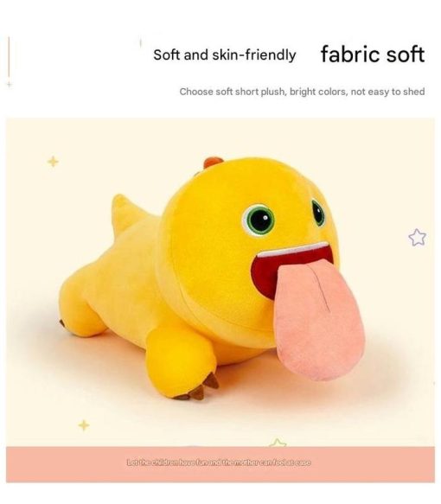The image size is (441, 504).
Task: Click the plush's smaller eye on the right
Action: coord(318,213)
